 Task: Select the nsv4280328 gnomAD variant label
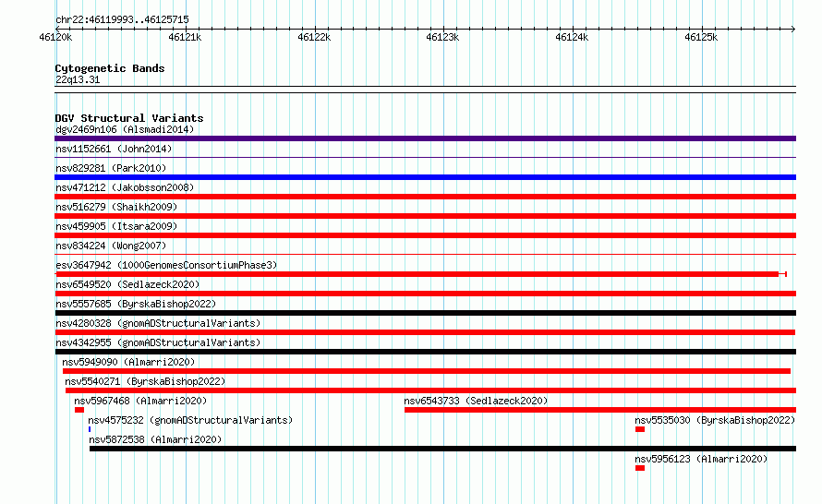(158, 323)
